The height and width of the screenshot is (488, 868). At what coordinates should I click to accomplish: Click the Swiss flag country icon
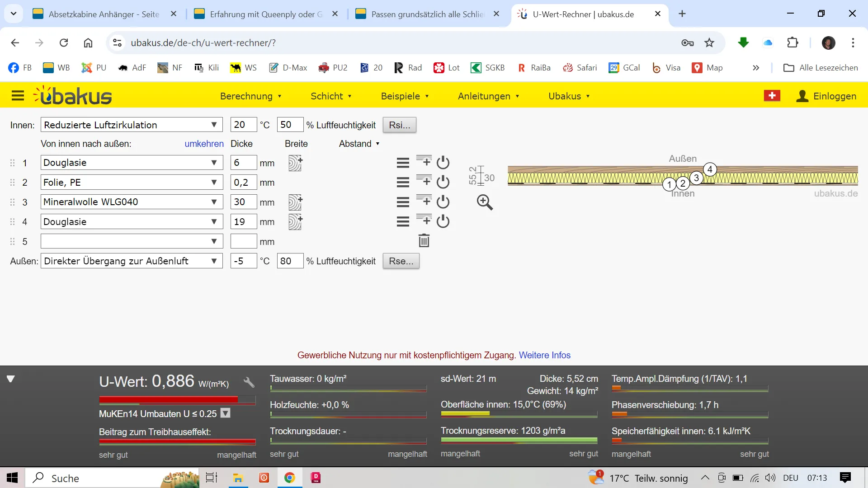(x=772, y=96)
